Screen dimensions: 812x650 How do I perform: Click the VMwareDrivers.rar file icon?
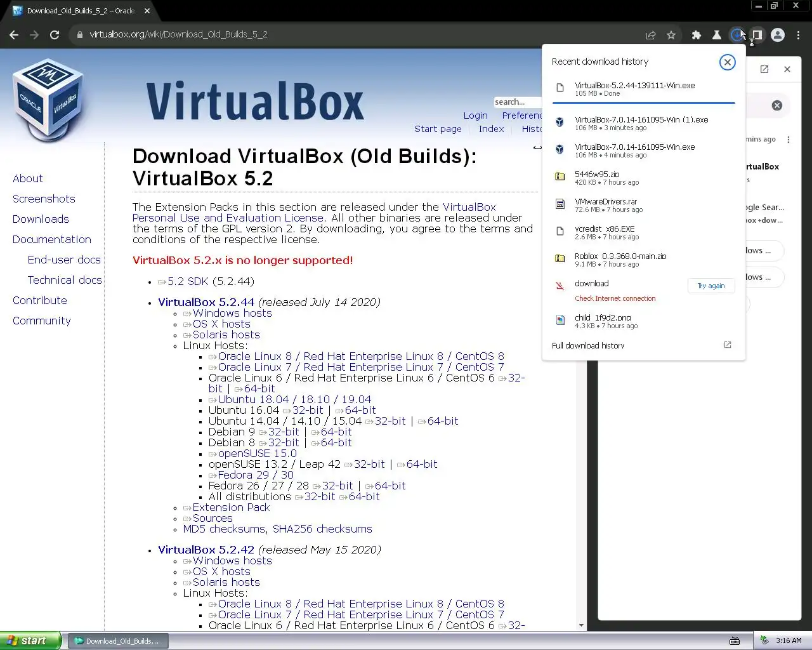tap(560, 204)
